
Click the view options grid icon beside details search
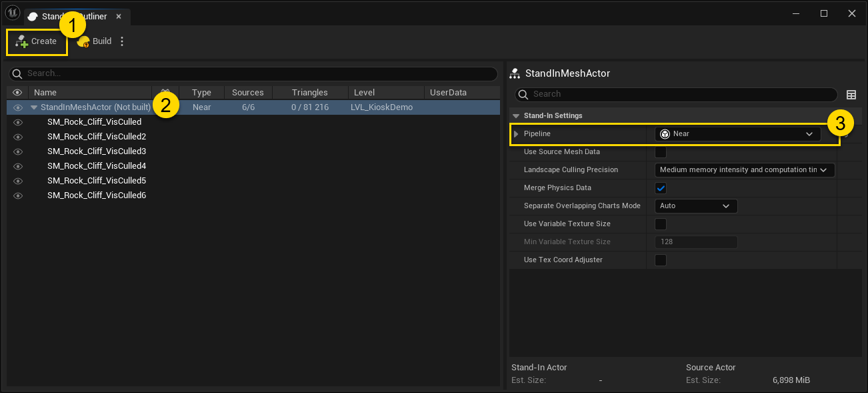(x=851, y=94)
